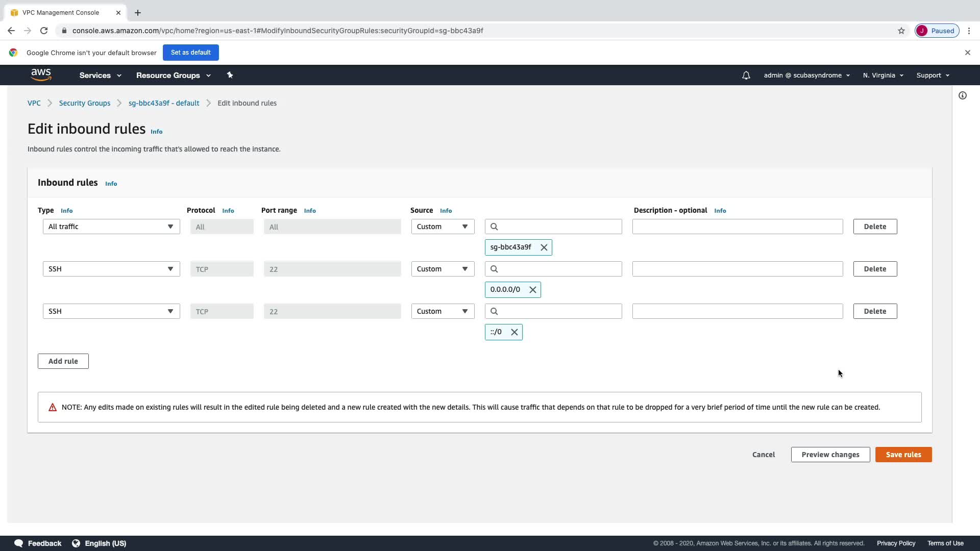This screenshot has height=551, width=980.
Task: Open the info panel icon at right
Action: [962, 95]
